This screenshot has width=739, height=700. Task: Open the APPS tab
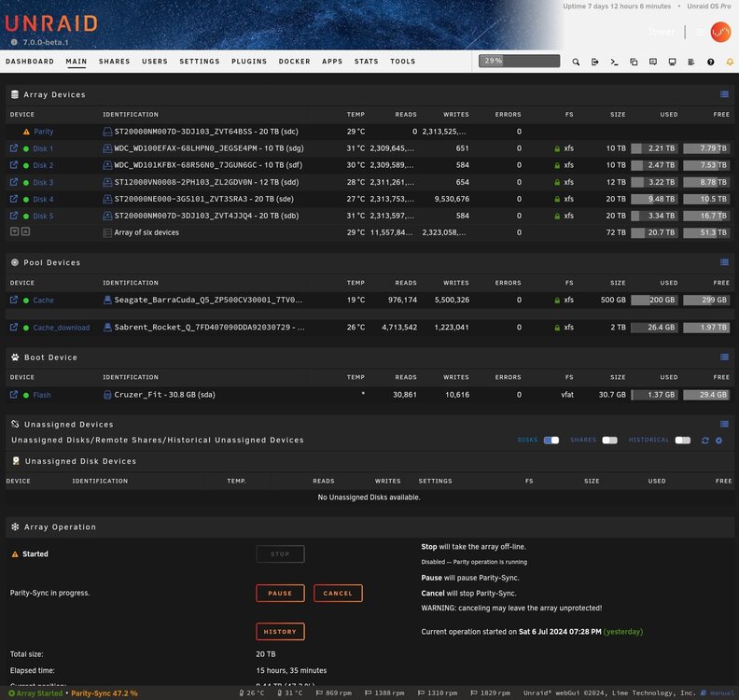[332, 62]
